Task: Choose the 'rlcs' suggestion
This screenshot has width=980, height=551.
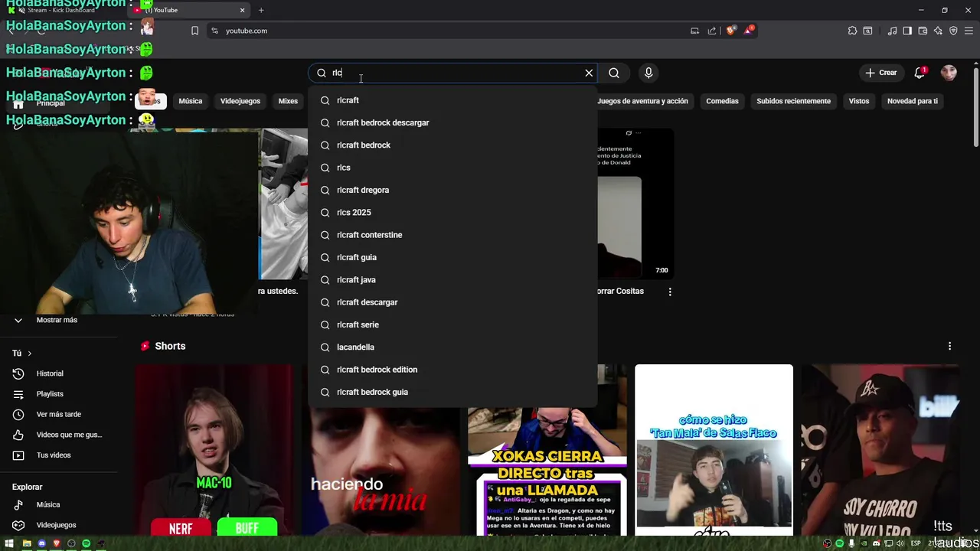Action: coord(452,168)
